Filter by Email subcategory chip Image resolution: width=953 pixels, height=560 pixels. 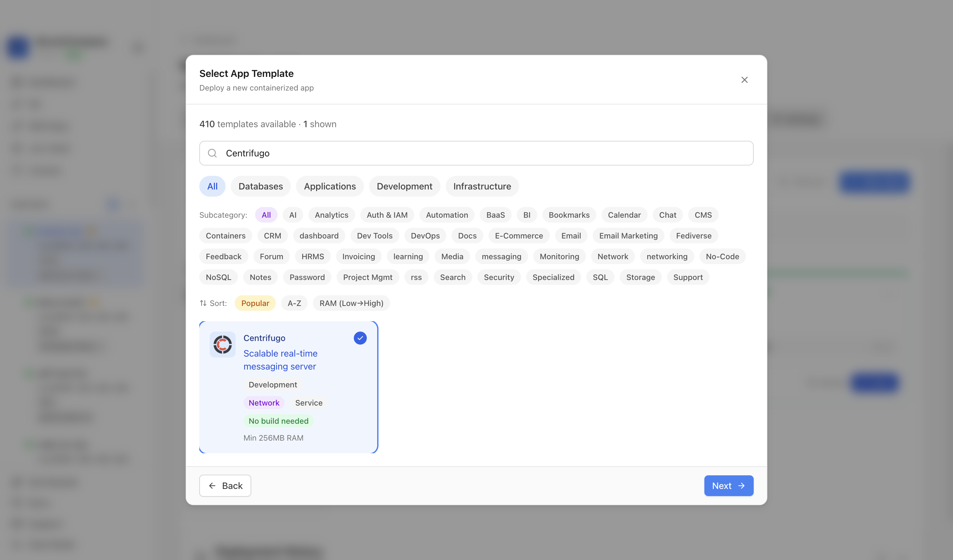(x=571, y=236)
